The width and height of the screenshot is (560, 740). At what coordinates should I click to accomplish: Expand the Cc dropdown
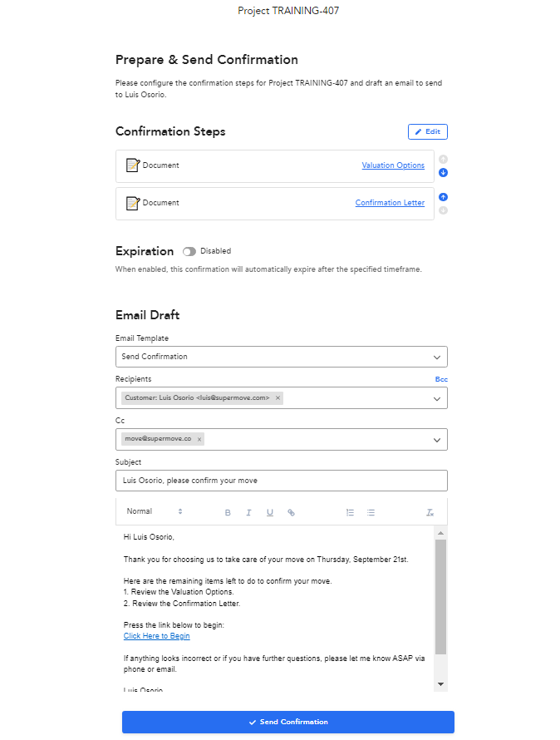pyautogui.click(x=437, y=440)
